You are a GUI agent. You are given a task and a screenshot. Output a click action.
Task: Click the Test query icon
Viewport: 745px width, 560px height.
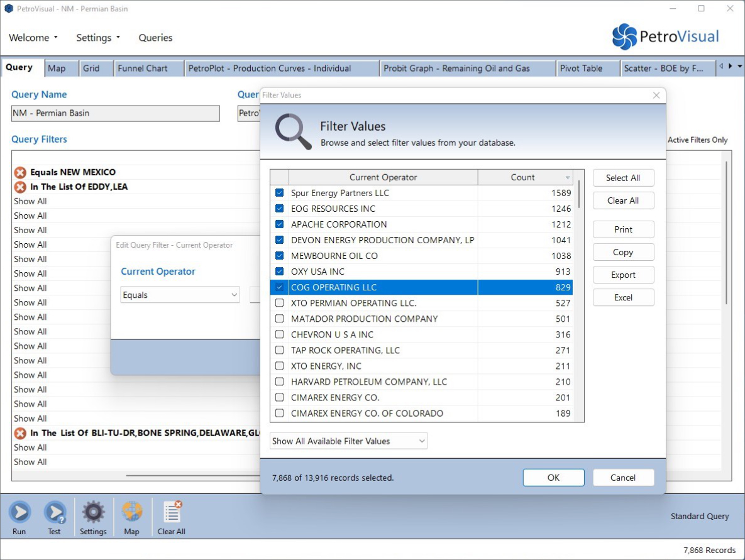pos(55,512)
